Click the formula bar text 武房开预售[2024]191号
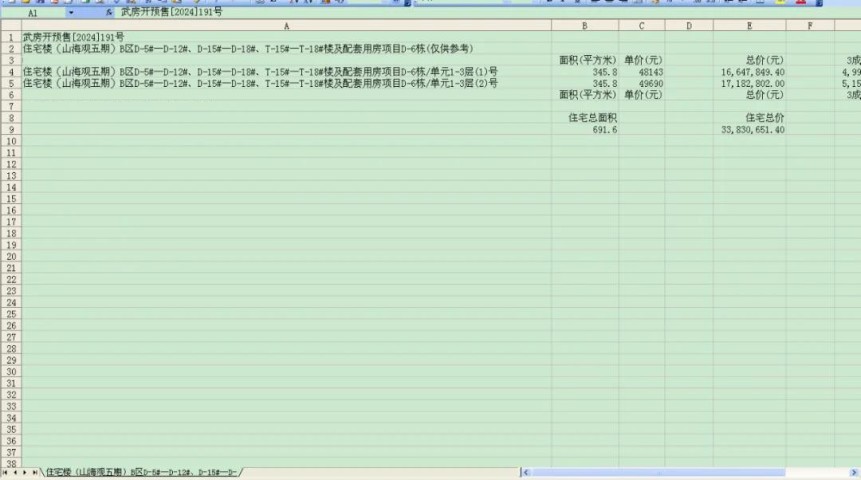 click(171, 12)
